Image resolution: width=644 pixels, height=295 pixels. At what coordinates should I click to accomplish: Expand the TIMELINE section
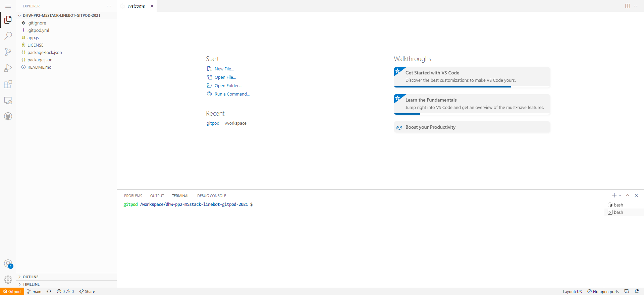click(66, 284)
